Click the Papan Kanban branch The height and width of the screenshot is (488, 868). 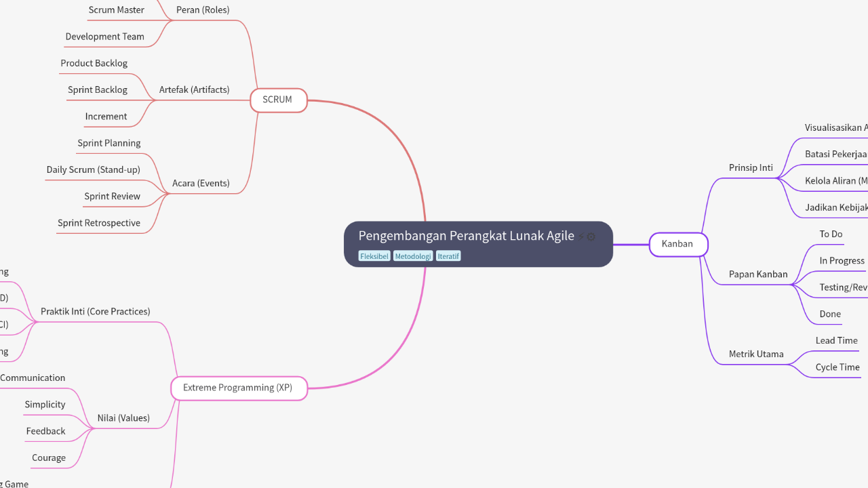pos(758,274)
